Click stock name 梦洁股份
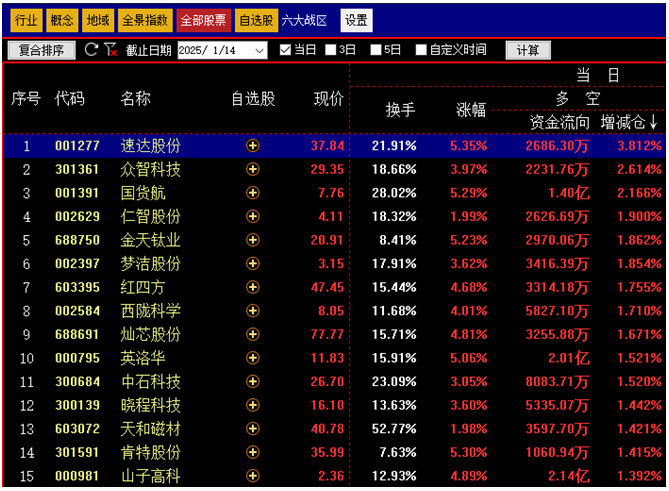This screenshot has width=669, height=491. point(151,264)
